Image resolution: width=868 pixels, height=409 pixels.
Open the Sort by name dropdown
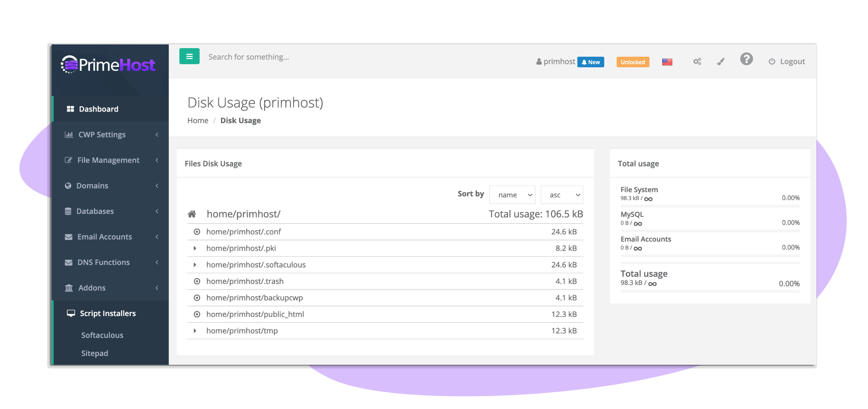click(x=512, y=195)
